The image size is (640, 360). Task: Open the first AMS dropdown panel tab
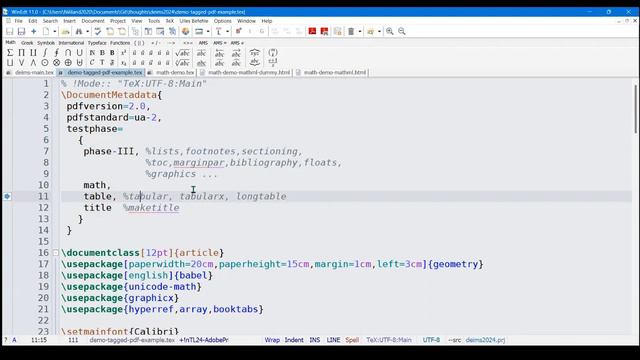tap(203, 43)
